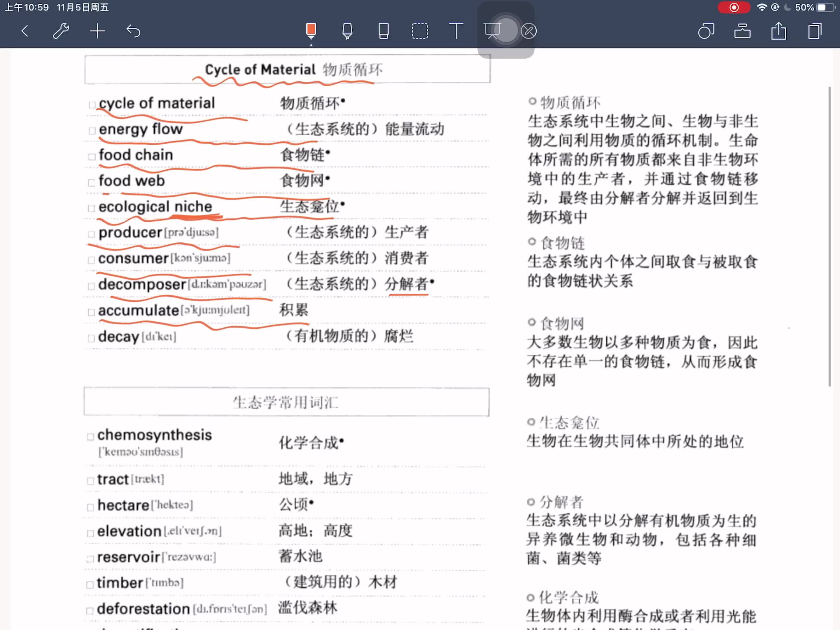Tap the 'Cycle of Material 物质循环' heading

point(293,69)
